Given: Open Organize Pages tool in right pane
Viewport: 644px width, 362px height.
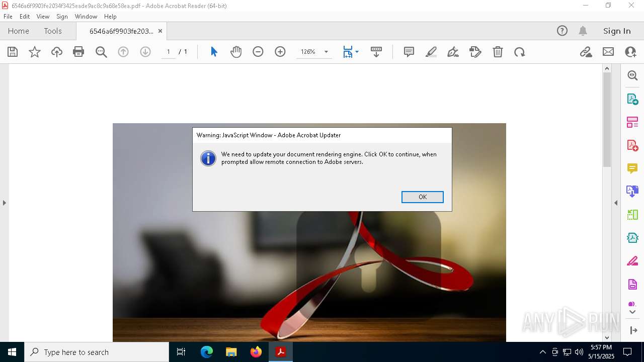Looking at the screenshot, I should click(632, 122).
